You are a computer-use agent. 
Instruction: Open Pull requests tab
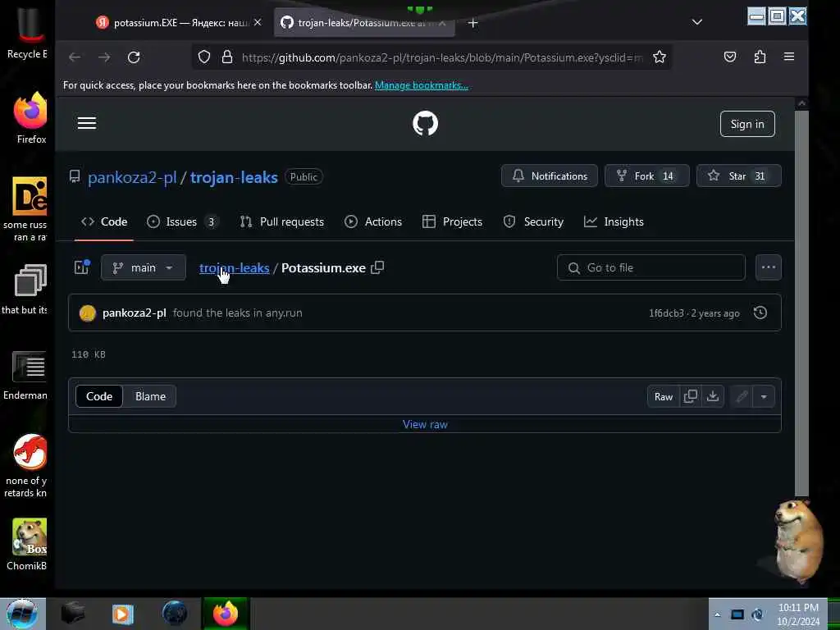(282, 221)
